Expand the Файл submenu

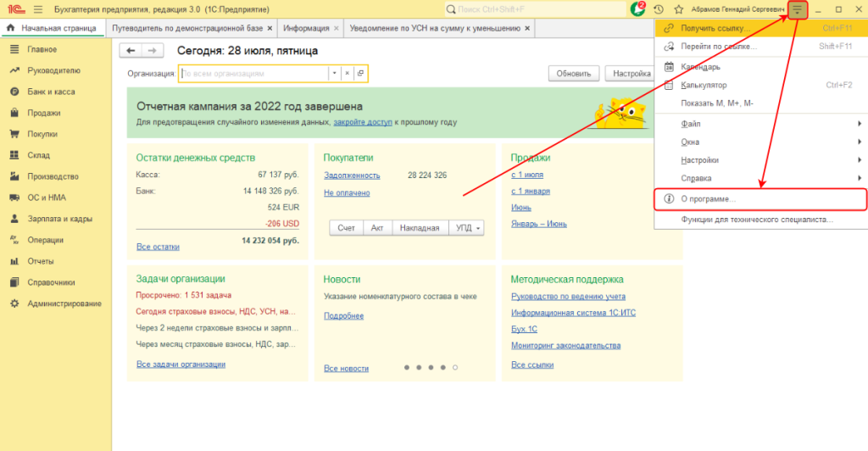click(761, 124)
